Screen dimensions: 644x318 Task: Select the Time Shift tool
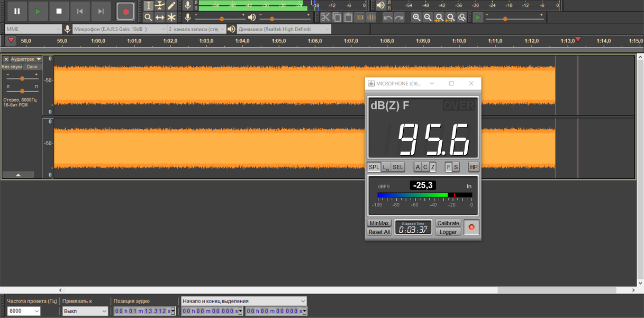(160, 17)
